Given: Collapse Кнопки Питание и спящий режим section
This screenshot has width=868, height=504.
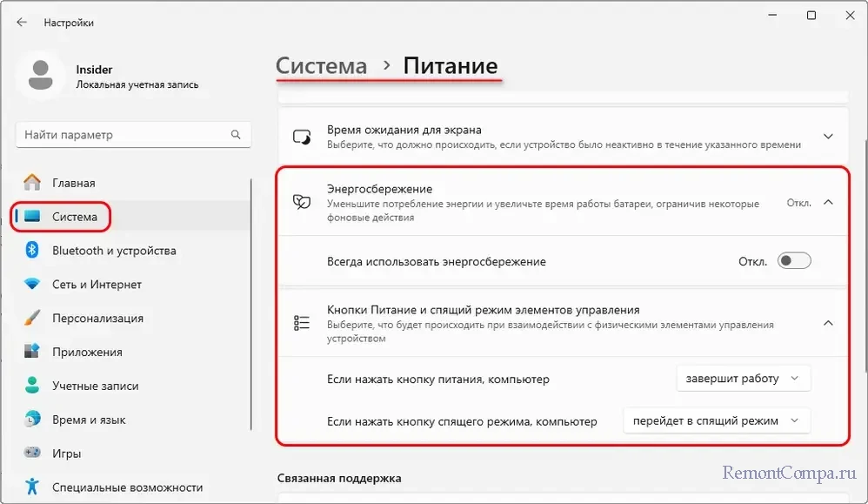Looking at the screenshot, I should [828, 323].
